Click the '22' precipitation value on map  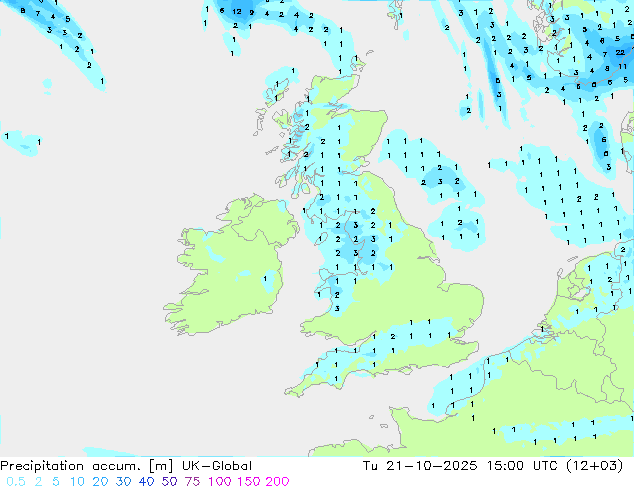(620, 53)
